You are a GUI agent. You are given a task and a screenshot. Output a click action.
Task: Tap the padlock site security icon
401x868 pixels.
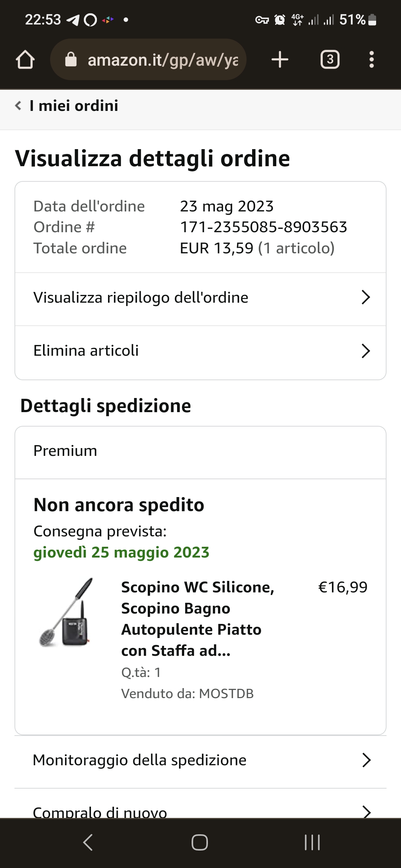[71, 60]
